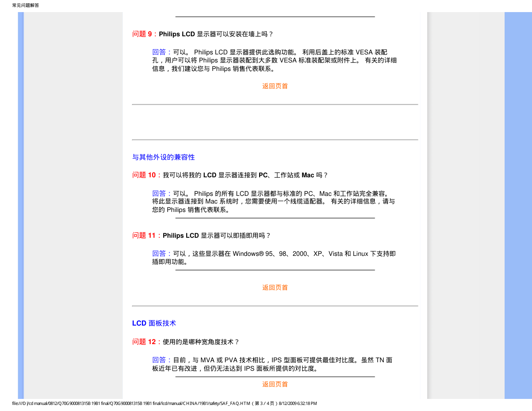Screen dimensions: 532x411
Task: Click the red 问题 11 label
Action: (144, 236)
